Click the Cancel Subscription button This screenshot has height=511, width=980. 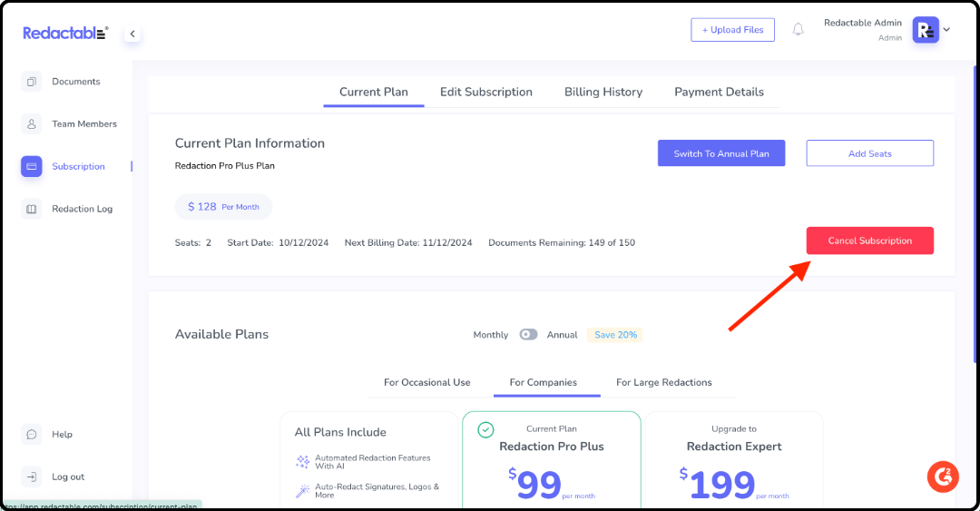coord(870,241)
